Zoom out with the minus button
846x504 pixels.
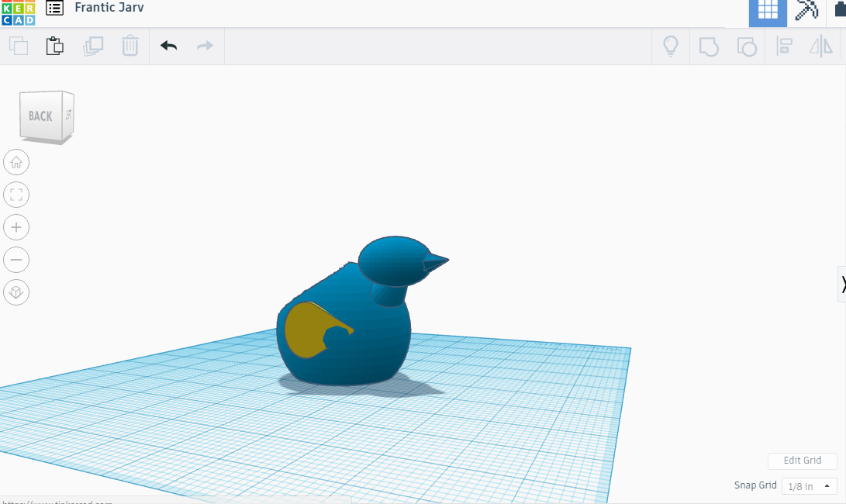tap(16, 260)
